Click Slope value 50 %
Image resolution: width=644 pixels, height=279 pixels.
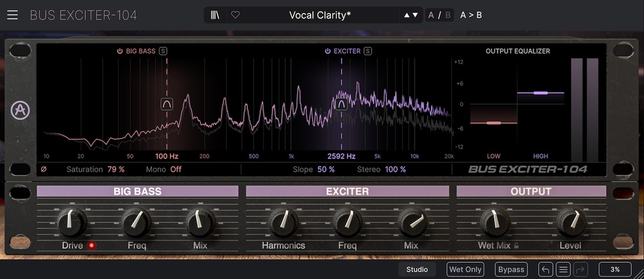(326, 169)
